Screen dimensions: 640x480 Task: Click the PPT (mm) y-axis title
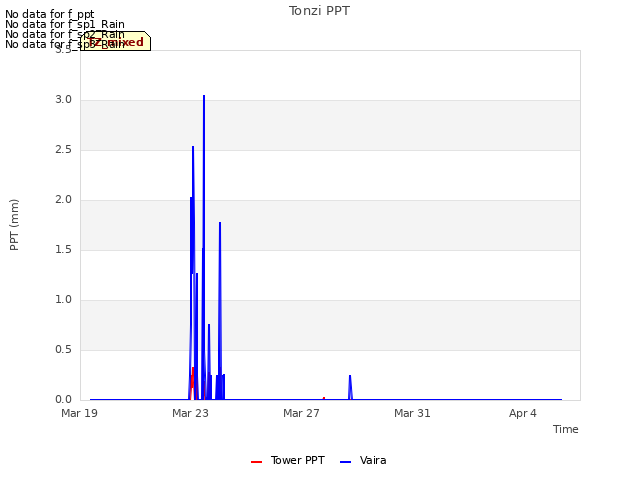click(14, 225)
